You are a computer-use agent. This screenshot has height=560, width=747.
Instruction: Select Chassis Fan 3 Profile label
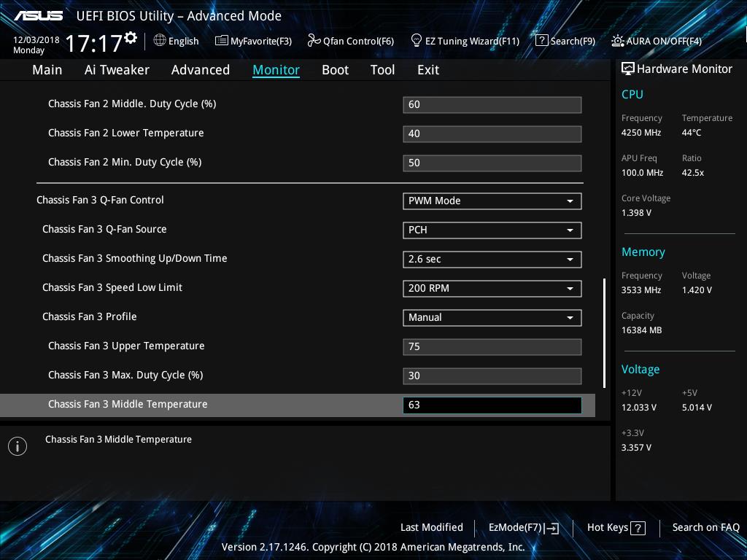(89, 316)
